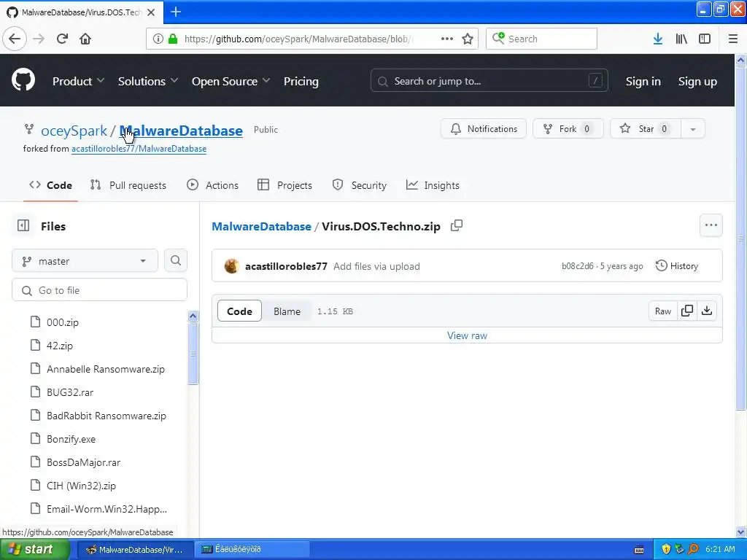Click the file tree scrollbar up arrow
The width and height of the screenshot is (747, 560).
point(193,316)
